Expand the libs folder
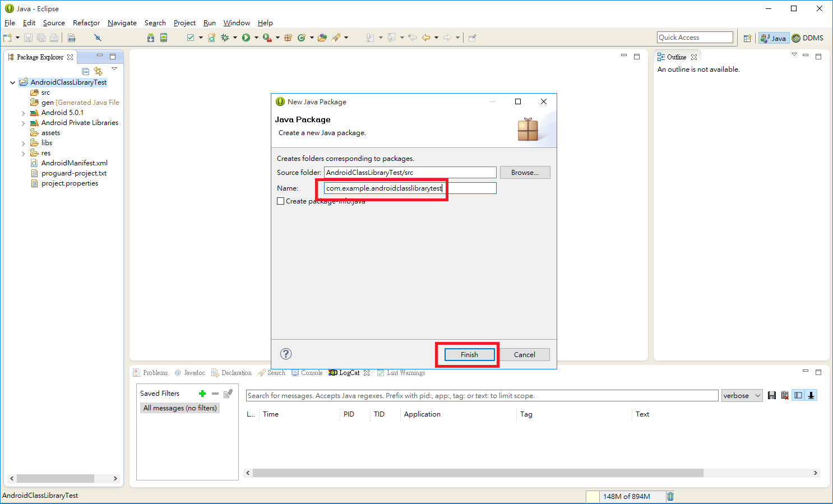833x504 pixels. (x=23, y=143)
